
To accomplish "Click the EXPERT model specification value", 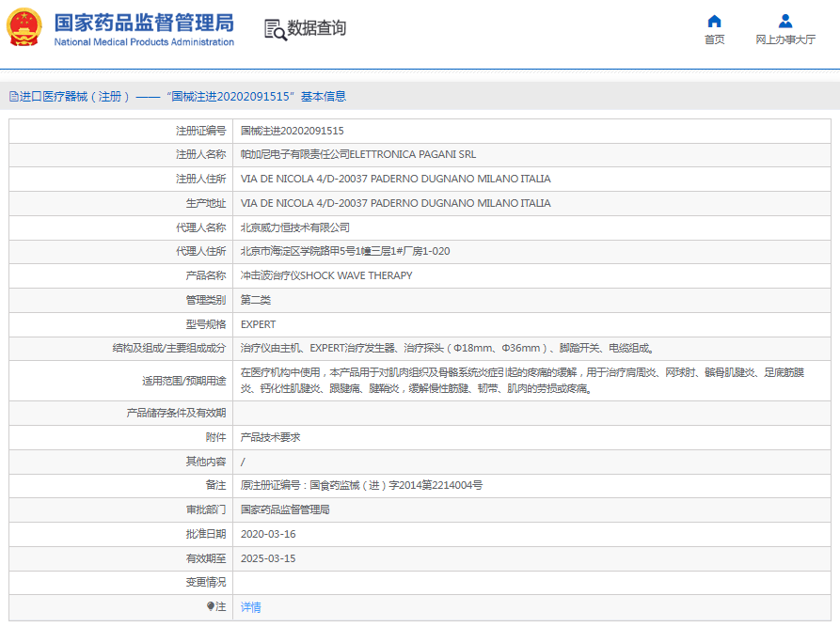I will click(x=259, y=324).
